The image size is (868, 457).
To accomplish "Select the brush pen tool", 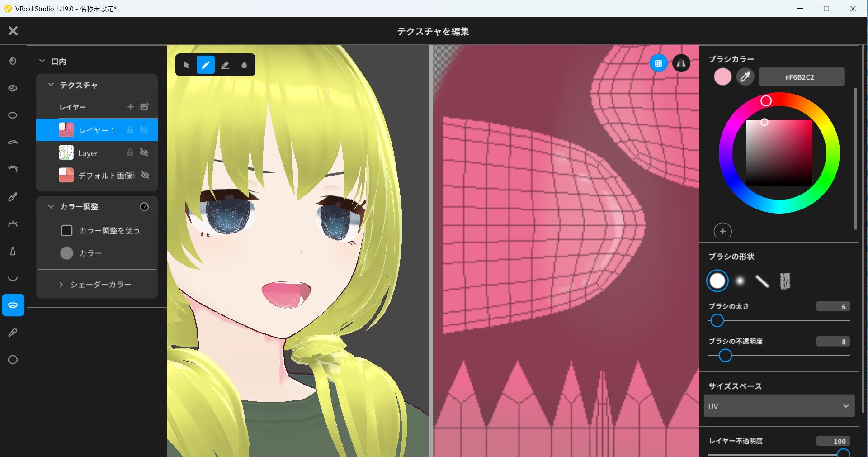I will (206, 65).
